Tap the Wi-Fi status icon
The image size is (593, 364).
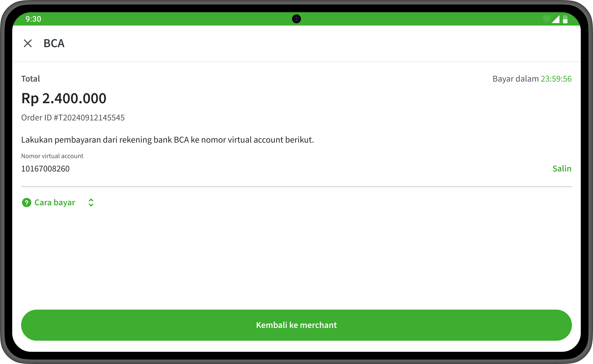[546, 19]
